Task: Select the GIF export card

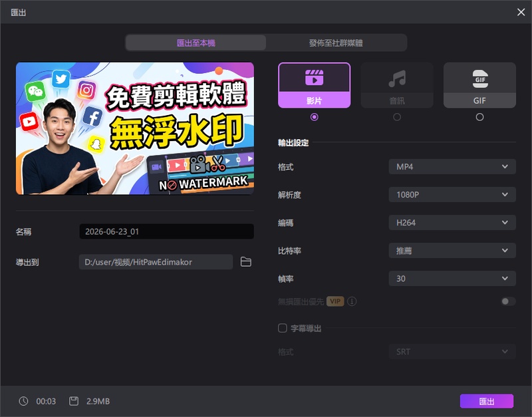Action: point(479,85)
